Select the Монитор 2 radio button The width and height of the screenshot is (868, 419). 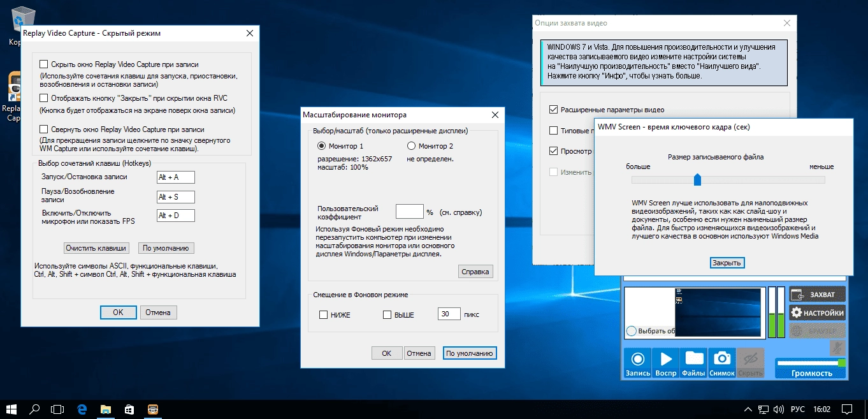point(411,146)
